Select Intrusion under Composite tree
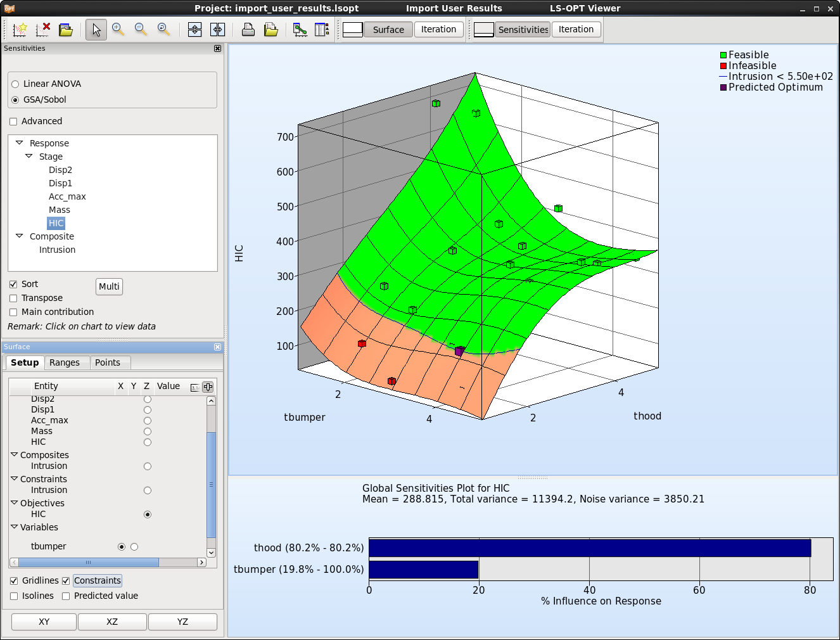The height and width of the screenshot is (640, 840). [57, 250]
